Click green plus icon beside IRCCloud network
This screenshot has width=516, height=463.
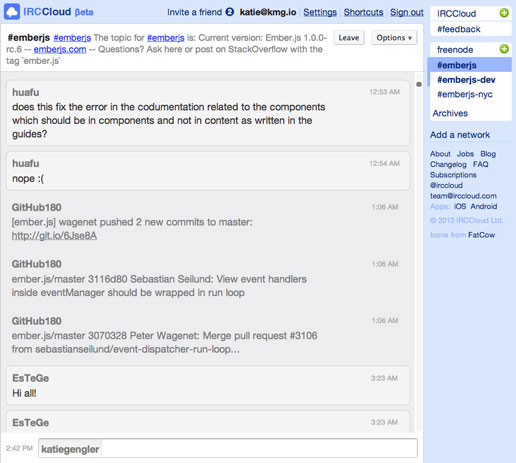tap(504, 13)
